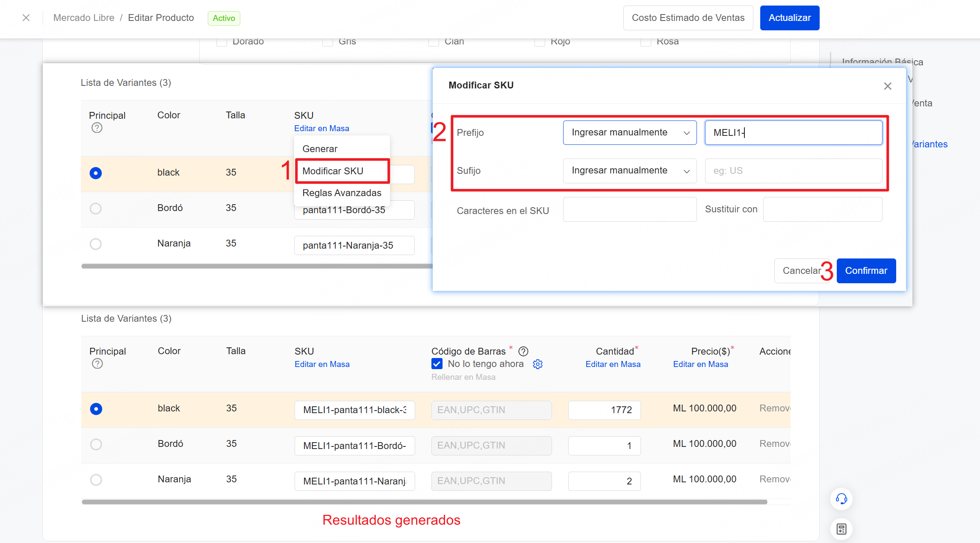
Task: Click the help icon next to Código de Barras
Action: click(523, 351)
